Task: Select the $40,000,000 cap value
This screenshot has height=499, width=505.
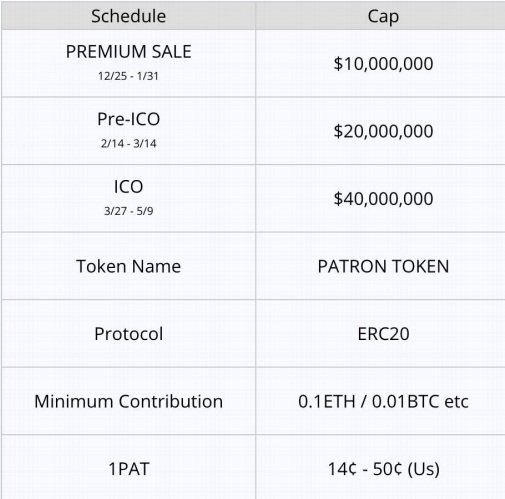Action: pyautogui.click(x=383, y=199)
